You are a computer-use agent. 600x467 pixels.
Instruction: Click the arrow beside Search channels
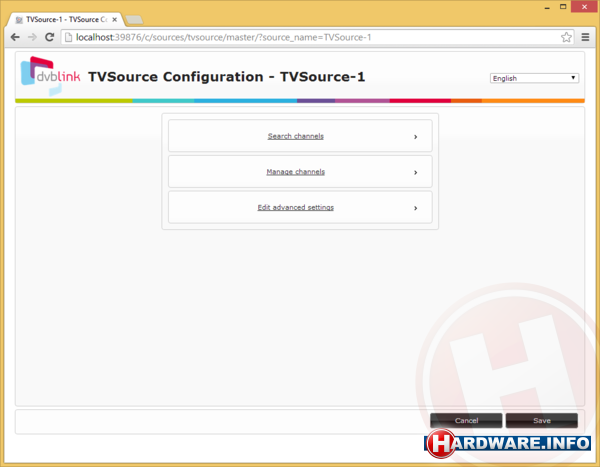click(x=415, y=137)
